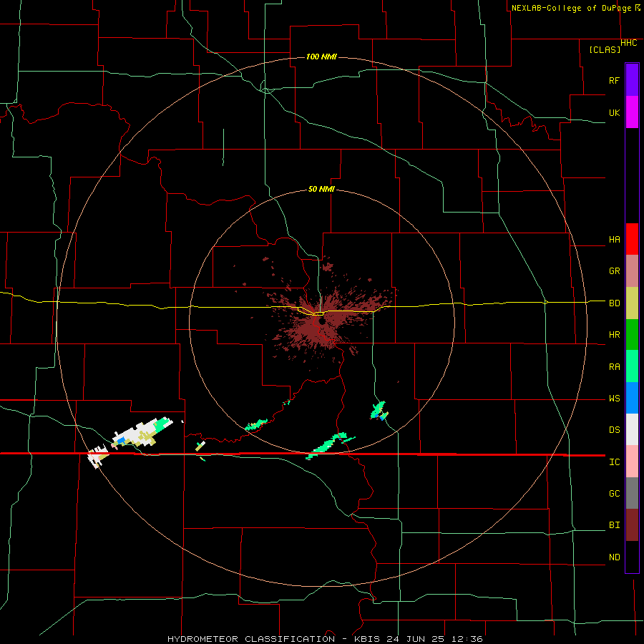Click the yellow BD legend swatch
This screenshot has width=644, height=644.
[x=632, y=303]
